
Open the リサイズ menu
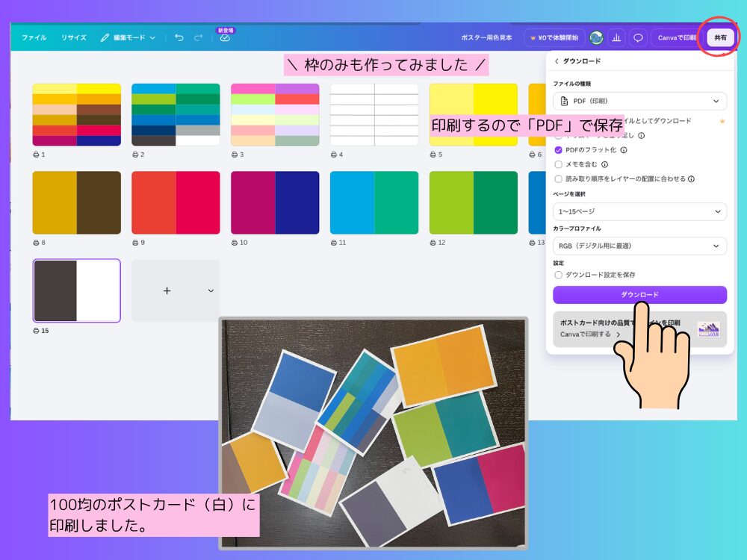pyautogui.click(x=73, y=37)
